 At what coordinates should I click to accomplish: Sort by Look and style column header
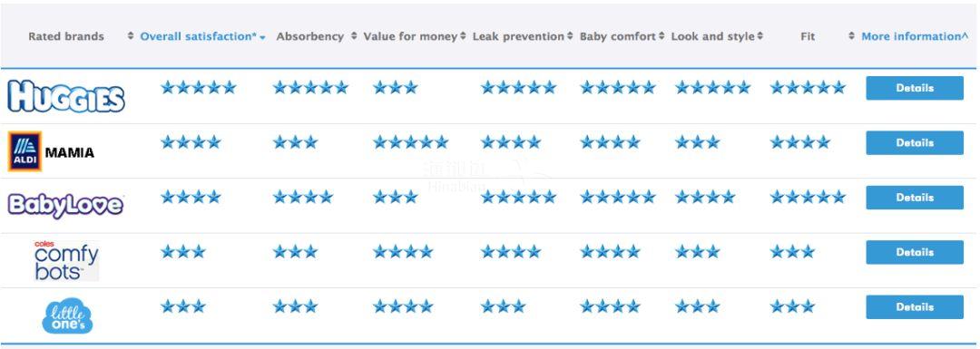click(717, 37)
